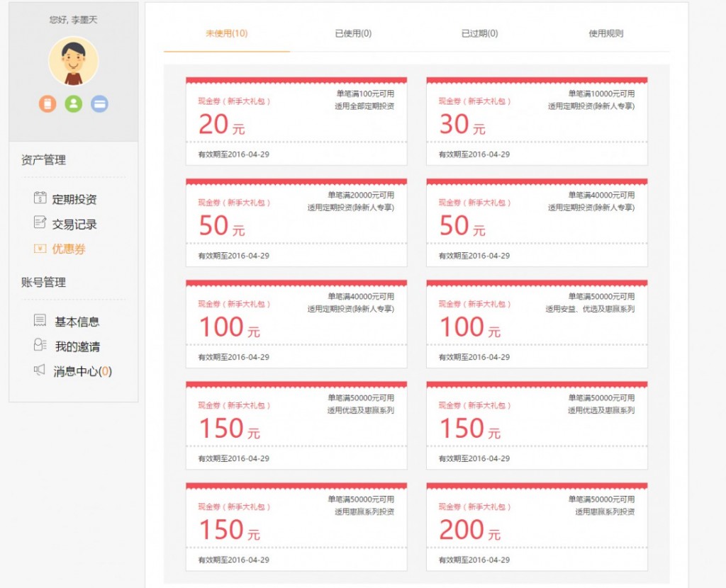726x588 pixels.
Task: Select the 未使用(10) tab
Action: (226, 33)
